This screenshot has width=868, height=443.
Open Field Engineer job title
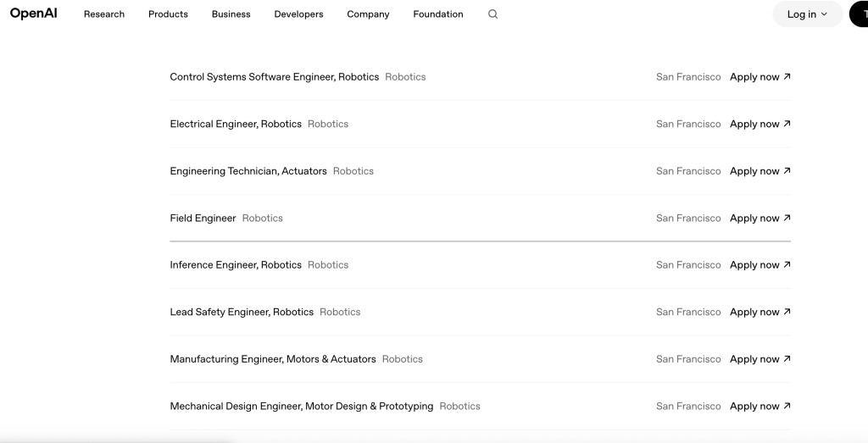coord(203,218)
